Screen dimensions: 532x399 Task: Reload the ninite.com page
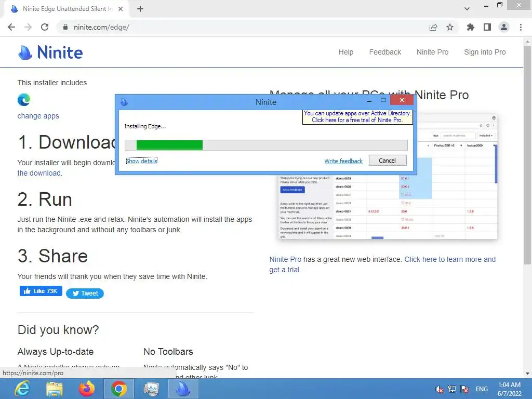pyautogui.click(x=45, y=27)
